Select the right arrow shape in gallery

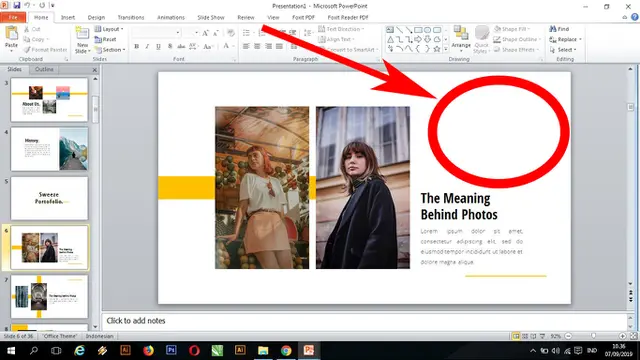[x=418, y=39]
